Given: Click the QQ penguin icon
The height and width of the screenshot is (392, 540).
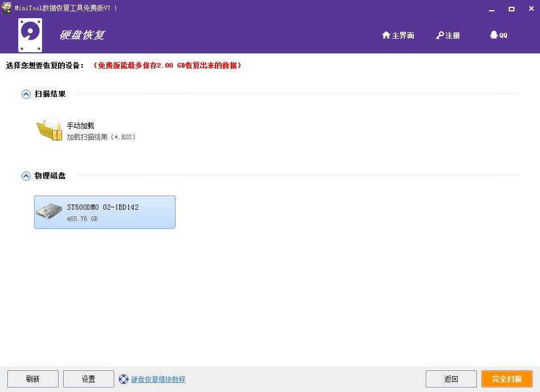Looking at the screenshot, I should 494,35.
